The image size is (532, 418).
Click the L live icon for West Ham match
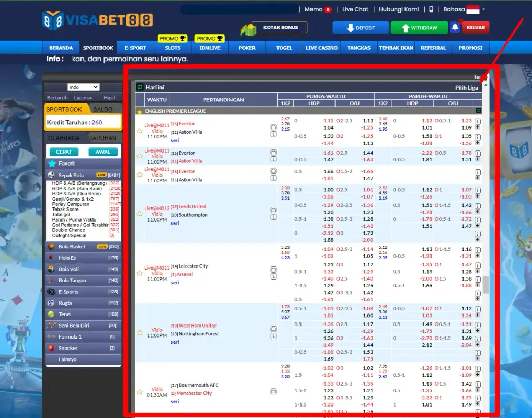coord(273,336)
